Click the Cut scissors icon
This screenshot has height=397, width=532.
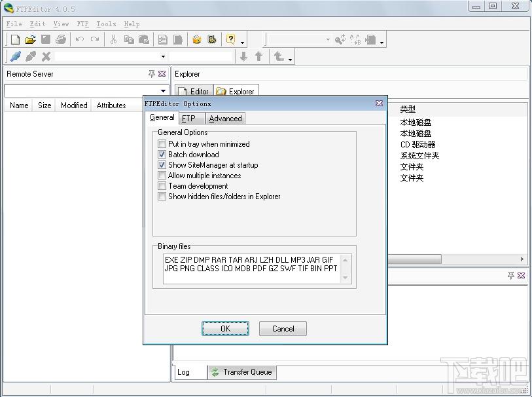[113, 39]
